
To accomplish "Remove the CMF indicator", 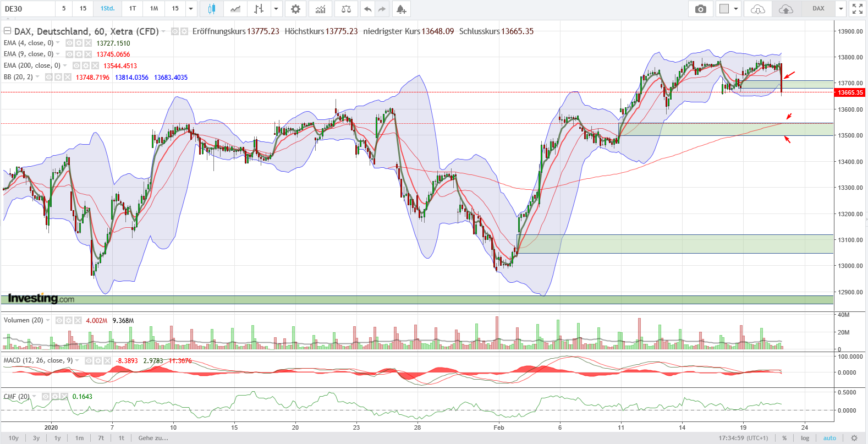I will point(64,396).
